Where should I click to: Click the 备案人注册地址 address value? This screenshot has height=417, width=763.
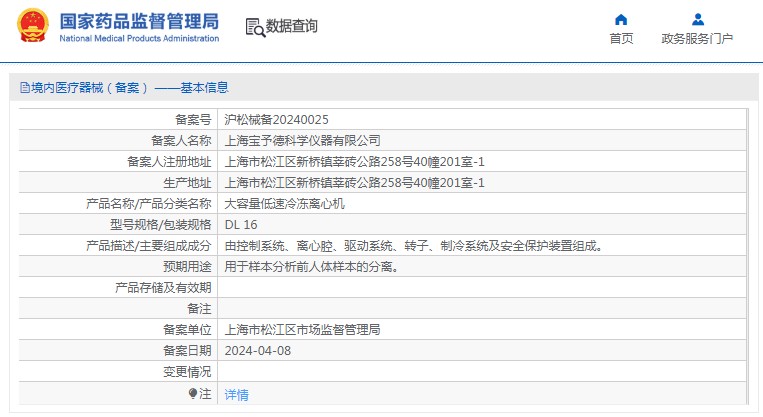coord(354,162)
